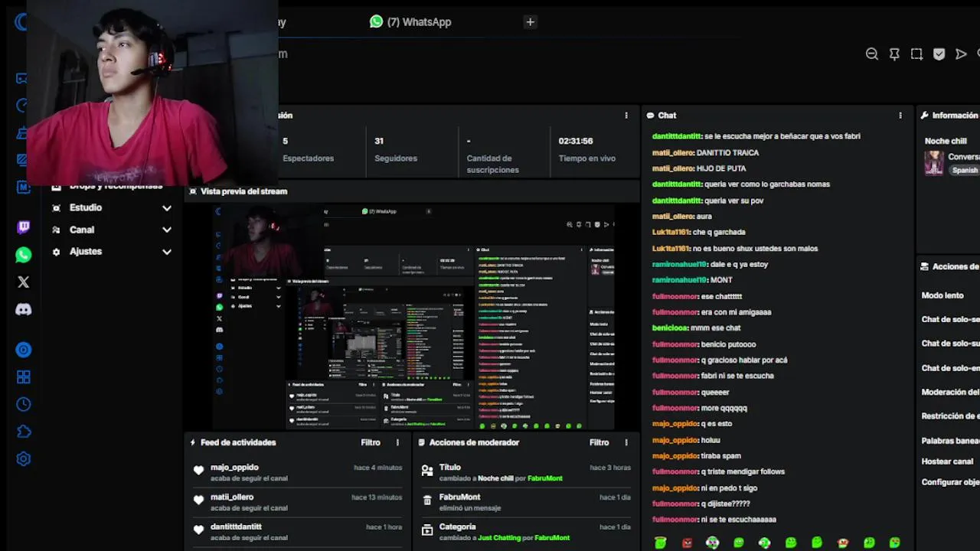Viewport: 980px width, 551px height.
Task: Click the wrench icon beside Información
Action: pyautogui.click(x=925, y=116)
